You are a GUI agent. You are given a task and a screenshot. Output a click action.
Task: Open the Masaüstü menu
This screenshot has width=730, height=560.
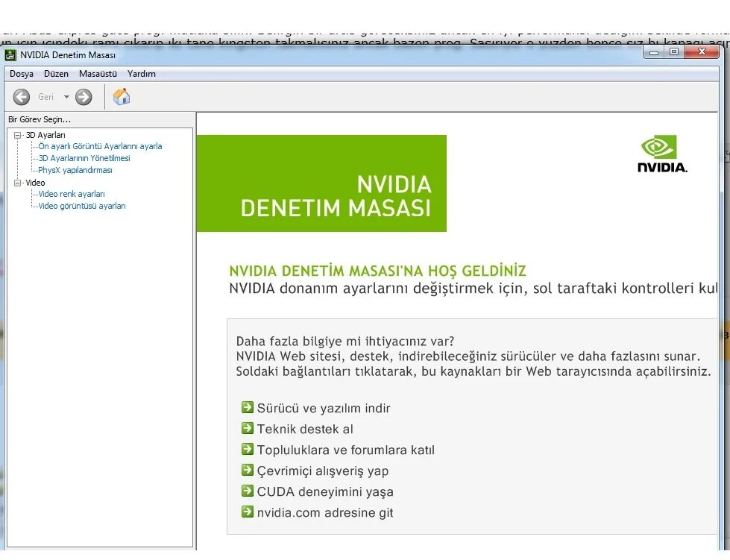(x=98, y=74)
